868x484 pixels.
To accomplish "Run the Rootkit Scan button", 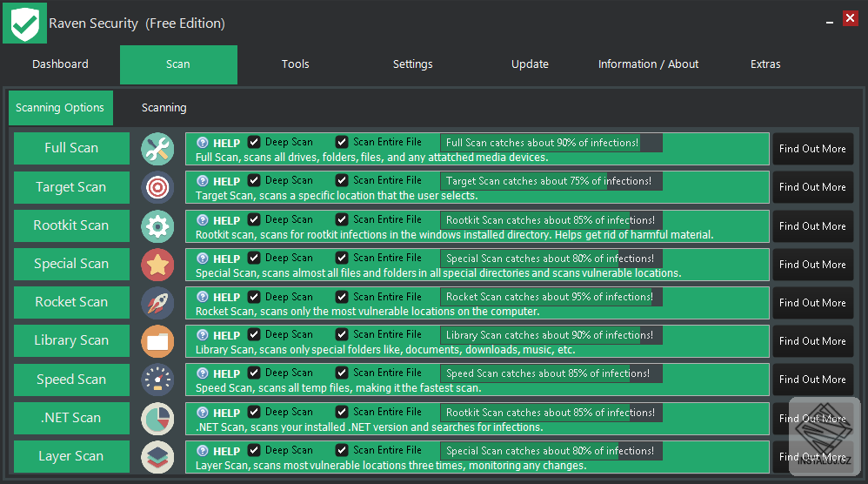I will [x=71, y=225].
